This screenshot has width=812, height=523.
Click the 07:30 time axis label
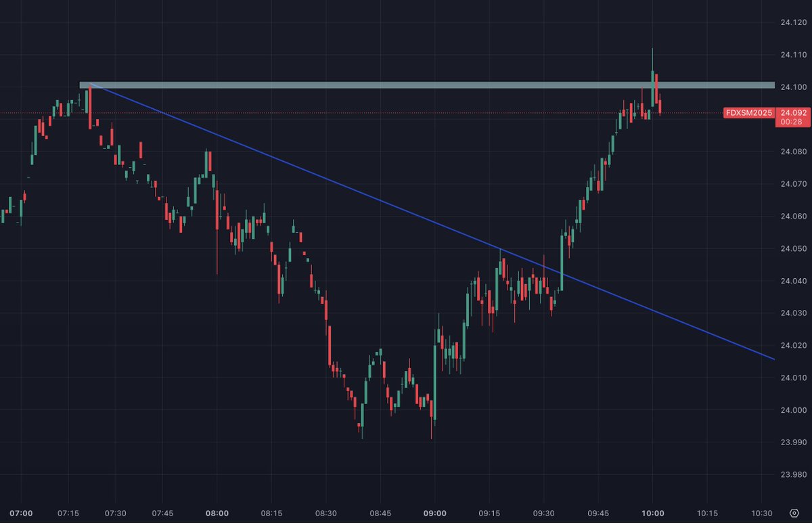(x=116, y=513)
